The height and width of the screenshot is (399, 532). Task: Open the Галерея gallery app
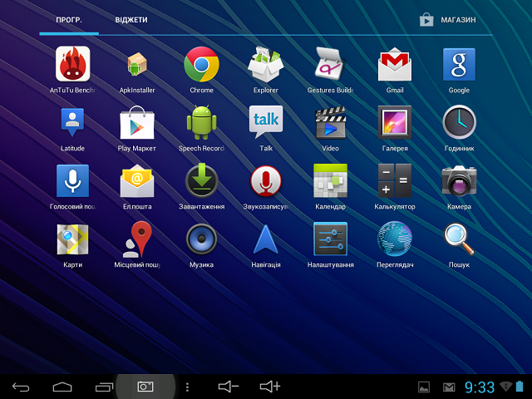click(x=395, y=123)
